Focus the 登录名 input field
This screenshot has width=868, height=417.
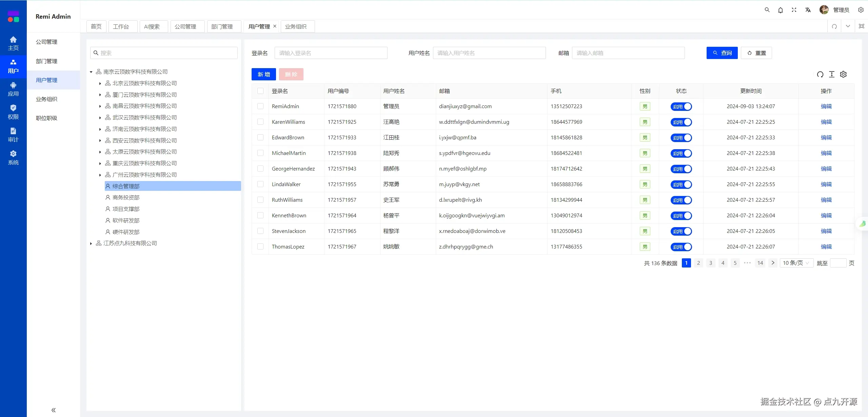click(x=331, y=53)
